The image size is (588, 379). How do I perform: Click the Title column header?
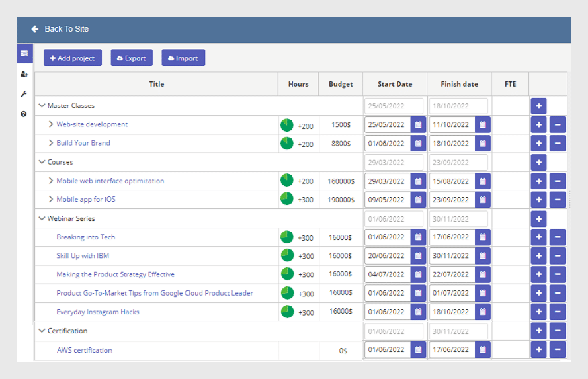click(x=156, y=84)
